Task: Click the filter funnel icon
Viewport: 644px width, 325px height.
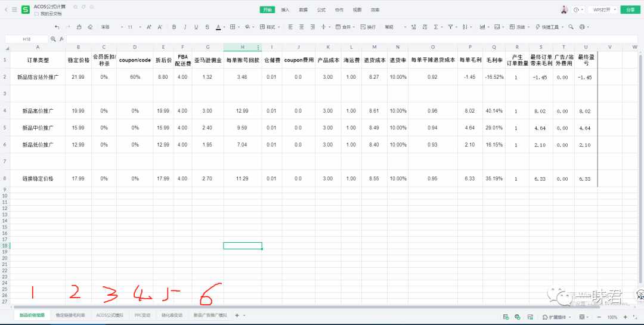Action: (x=451, y=27)
